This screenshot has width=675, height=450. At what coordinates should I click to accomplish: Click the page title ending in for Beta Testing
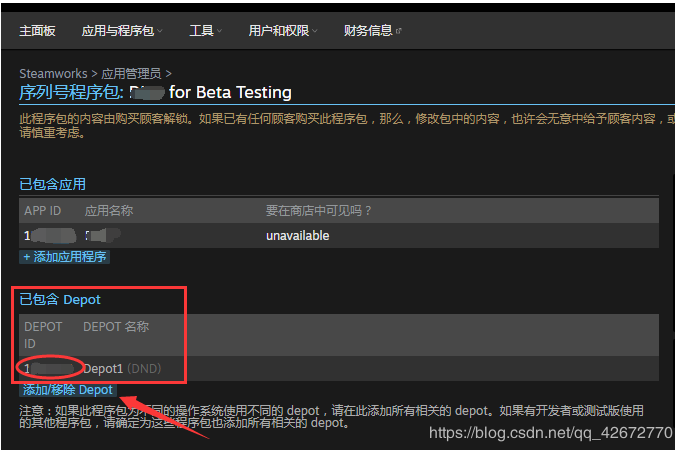(x=155, y=92)
